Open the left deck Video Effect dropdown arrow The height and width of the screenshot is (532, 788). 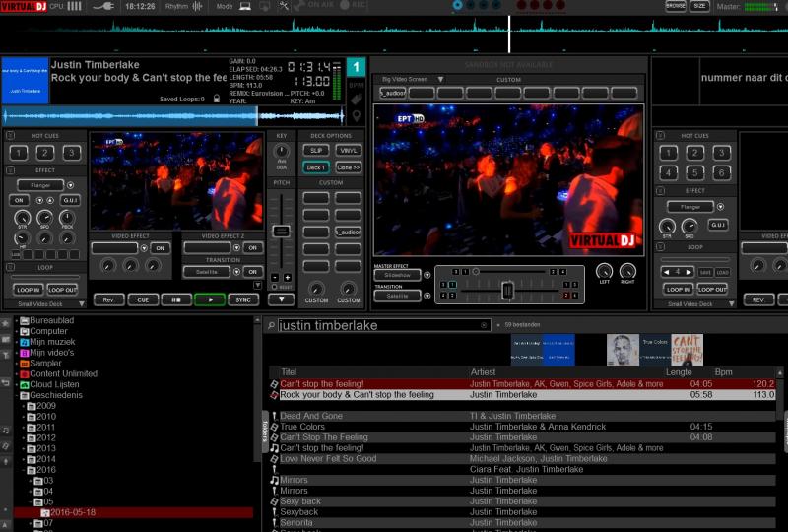pos(144,248)
